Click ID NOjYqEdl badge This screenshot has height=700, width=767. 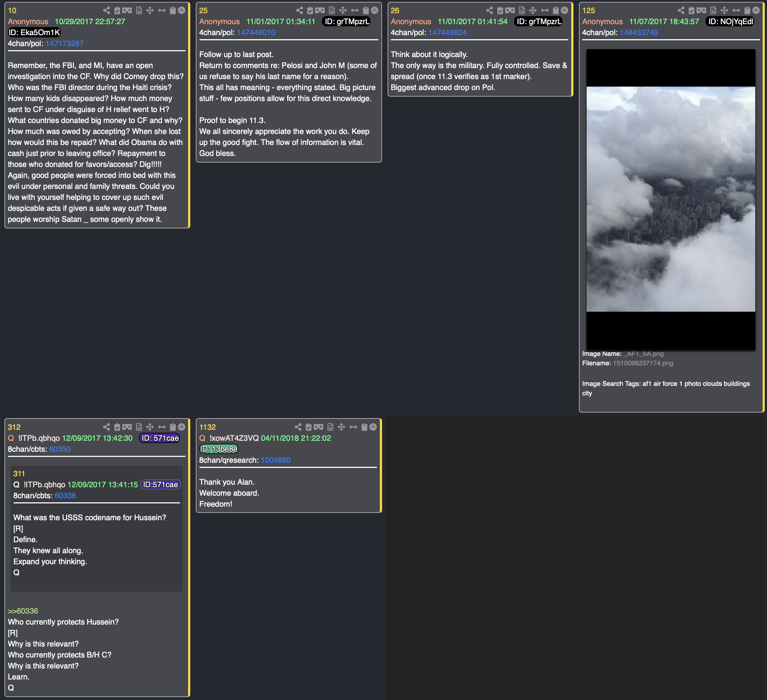coord(730,21)
